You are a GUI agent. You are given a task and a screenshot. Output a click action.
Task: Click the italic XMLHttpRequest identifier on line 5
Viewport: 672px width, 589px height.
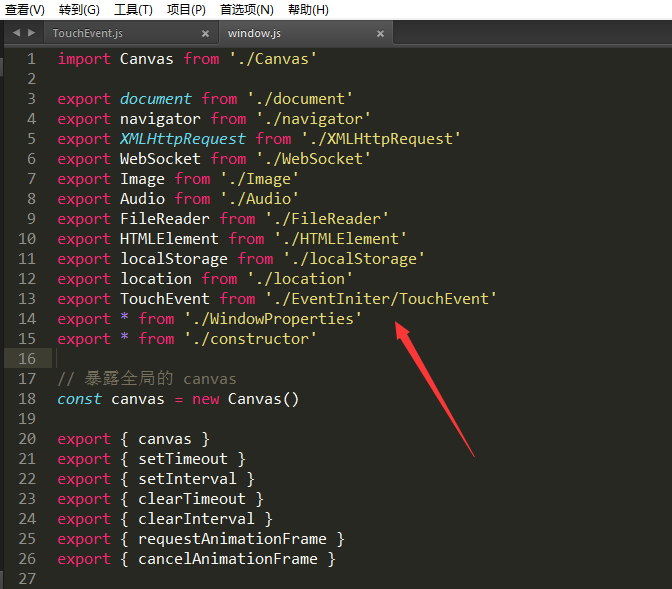pyautogui.click(x=183, y=139)
